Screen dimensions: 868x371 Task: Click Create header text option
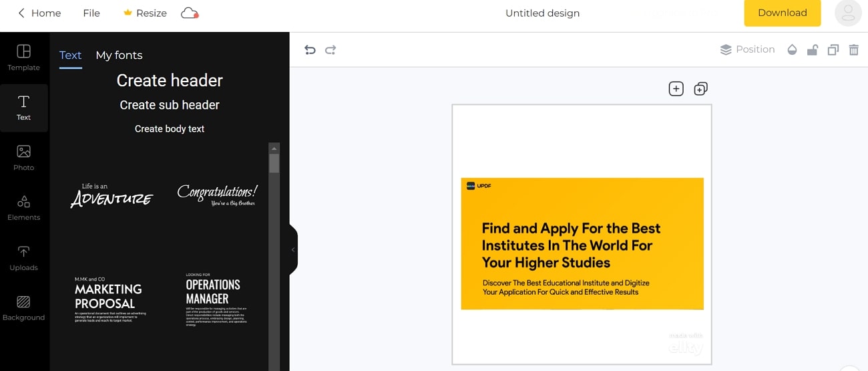170,80
